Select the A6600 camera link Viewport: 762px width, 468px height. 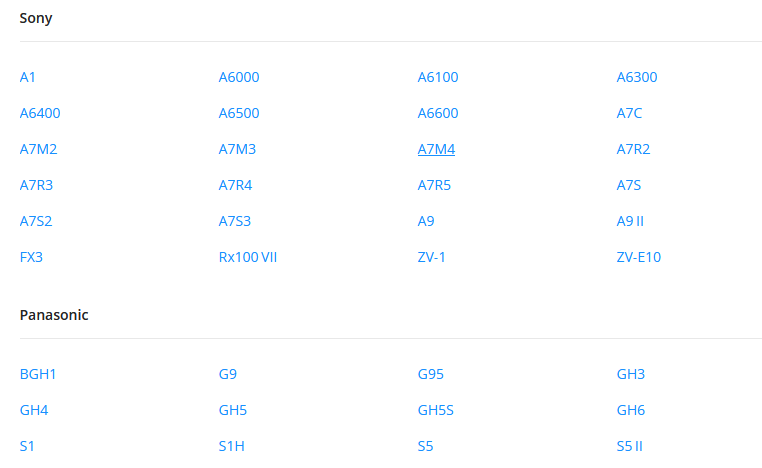coord(438,113)
